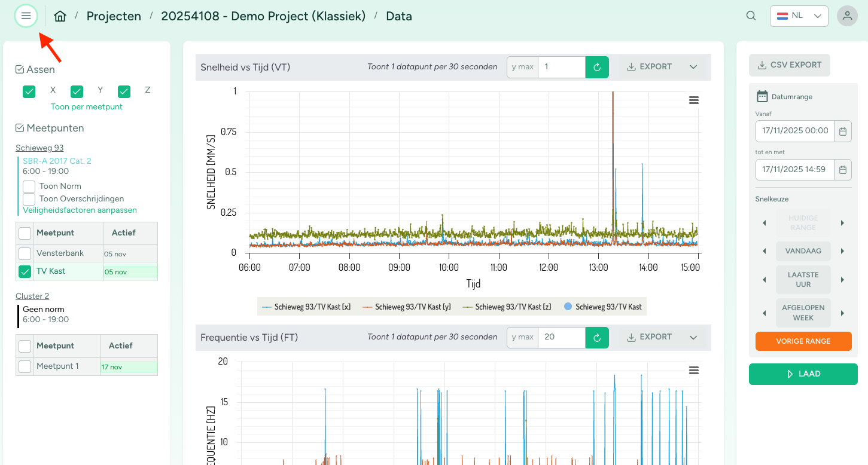Select VORIGE RANGE quick option

(803, 341)
